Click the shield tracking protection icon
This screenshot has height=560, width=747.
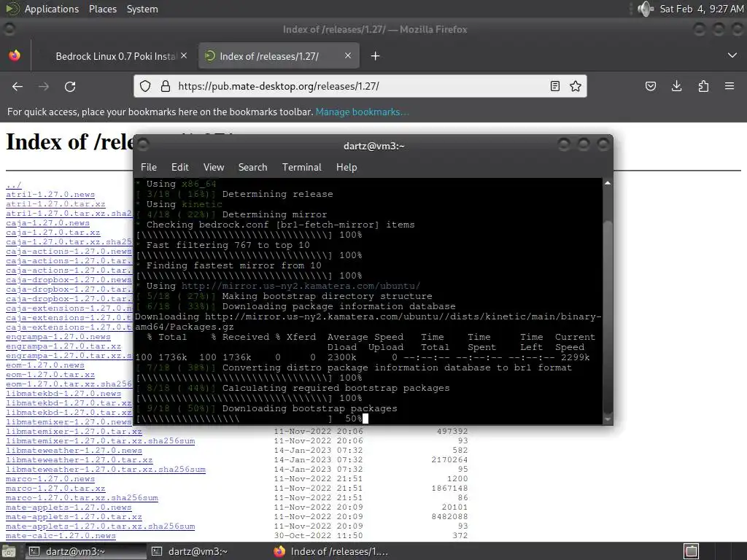click(145, 86)
